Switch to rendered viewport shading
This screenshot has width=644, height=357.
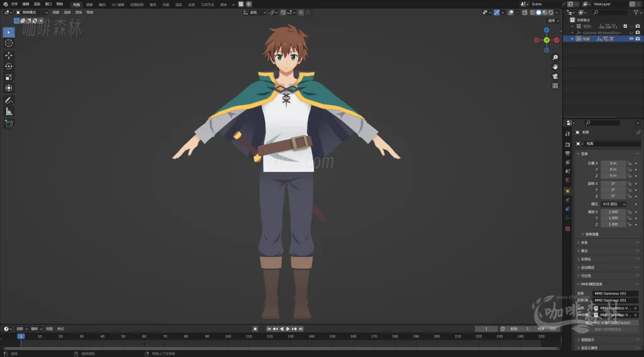(551, 13)
